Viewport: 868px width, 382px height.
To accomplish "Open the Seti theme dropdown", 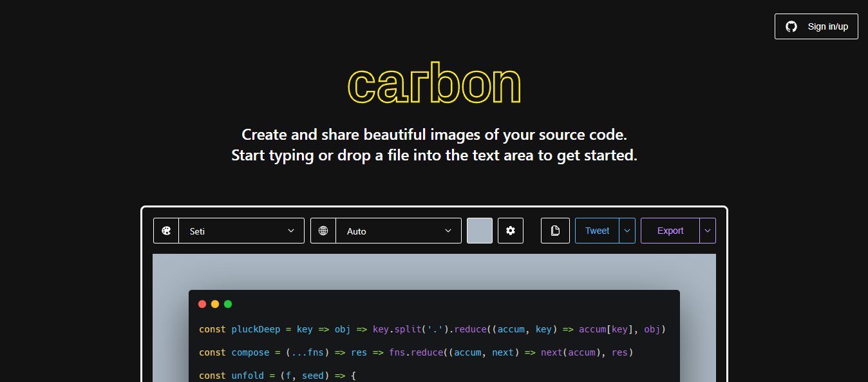I will point(241,231).
